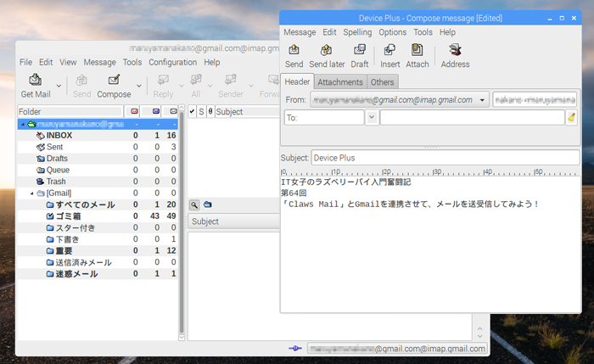
Task: Open the Configuration menu in main window
Action: [173, 62]
